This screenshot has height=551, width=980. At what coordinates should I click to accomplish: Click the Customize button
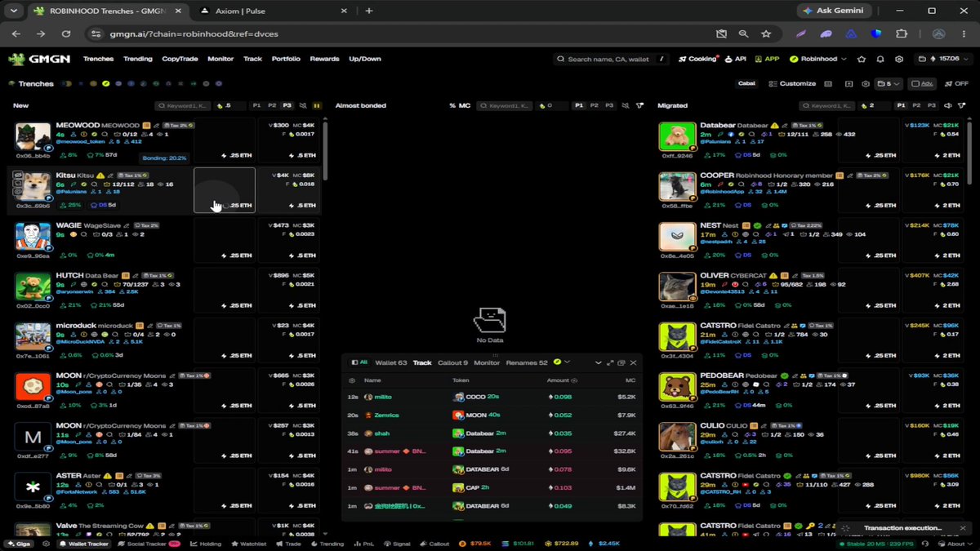coord(792,83)
